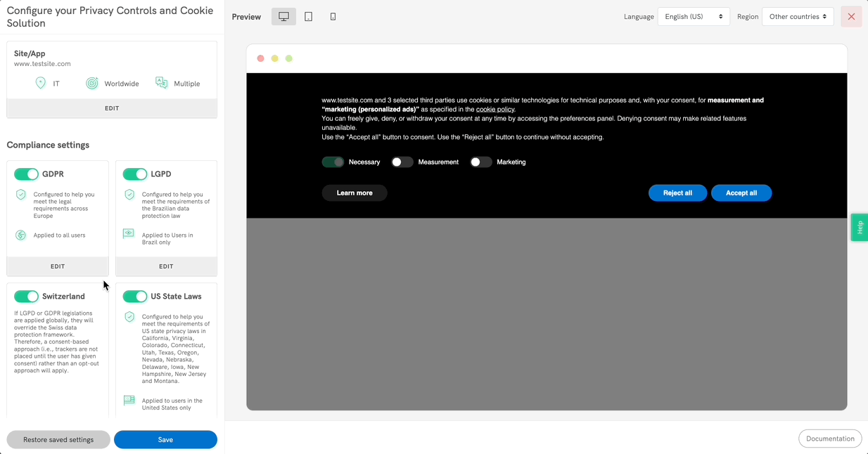Screen dimensions: 868x454
Task: Open the Region dropdown Other countries
Action: pos(798,17)
